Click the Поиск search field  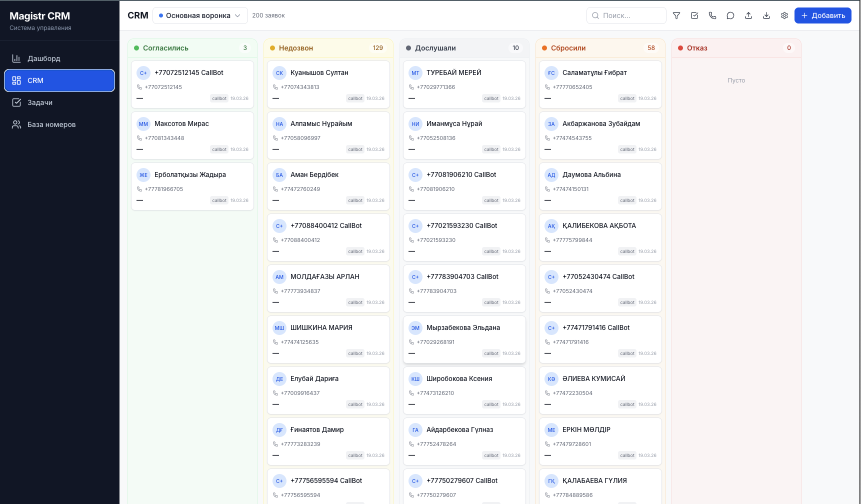626,15
